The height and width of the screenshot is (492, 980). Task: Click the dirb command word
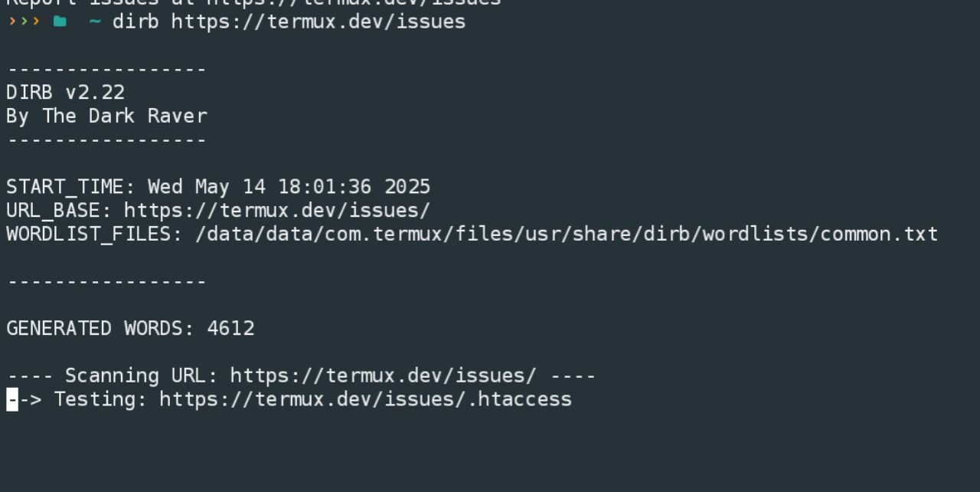(x=136, y=21)
